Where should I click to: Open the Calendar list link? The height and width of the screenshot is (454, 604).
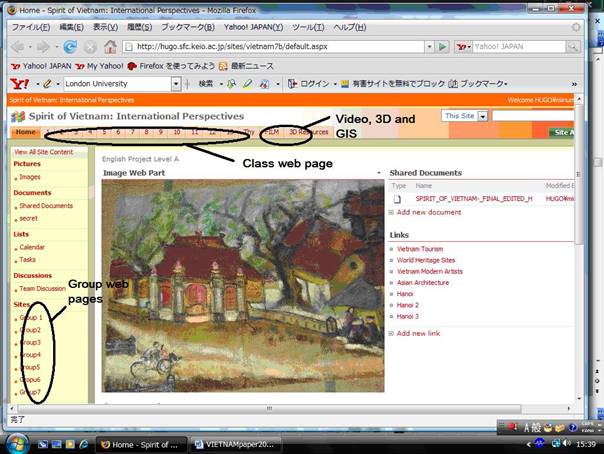(32, 247)
